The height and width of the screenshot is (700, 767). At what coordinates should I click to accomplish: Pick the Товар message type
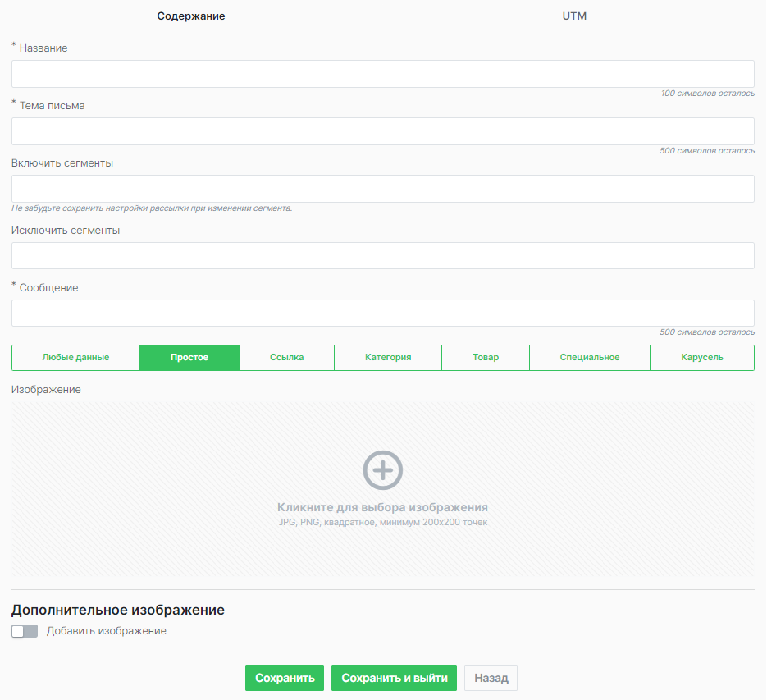[x=486, y=358]
